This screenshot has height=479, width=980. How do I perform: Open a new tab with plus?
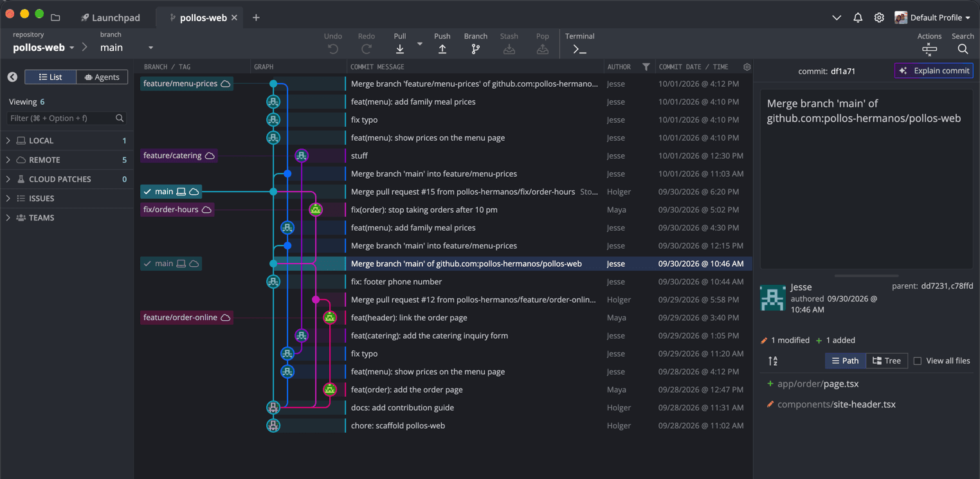coord(256,17)
